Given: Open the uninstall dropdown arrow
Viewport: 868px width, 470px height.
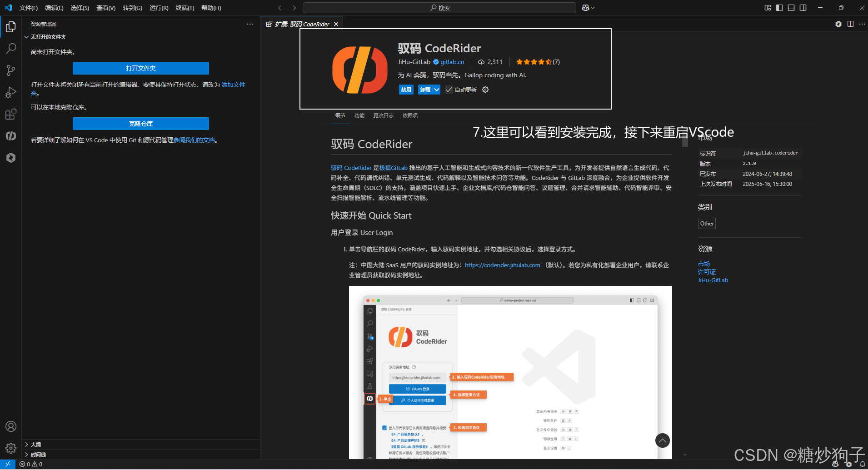Looking at the screenshot, I should [x=436, y=90].
